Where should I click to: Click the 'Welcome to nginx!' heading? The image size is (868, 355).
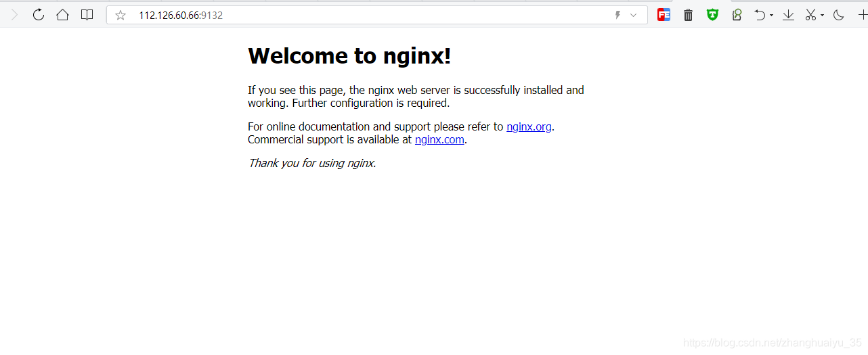(349, 56)
